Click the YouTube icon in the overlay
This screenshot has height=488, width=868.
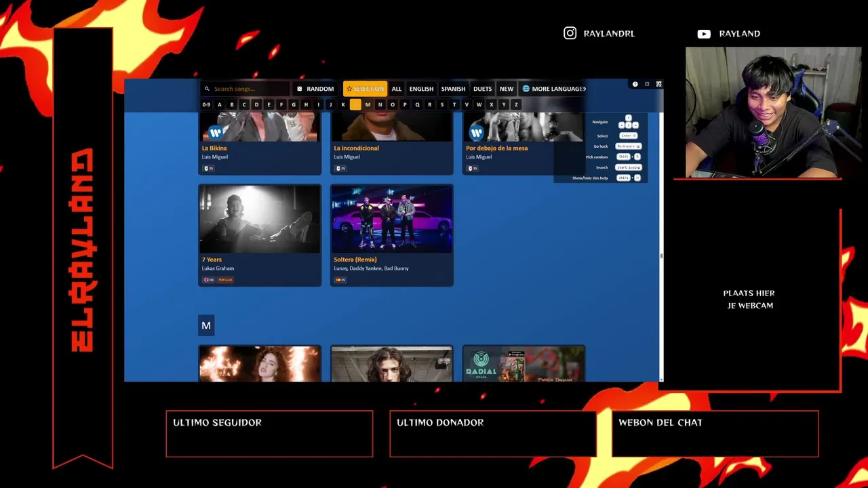tap(704, 34)
